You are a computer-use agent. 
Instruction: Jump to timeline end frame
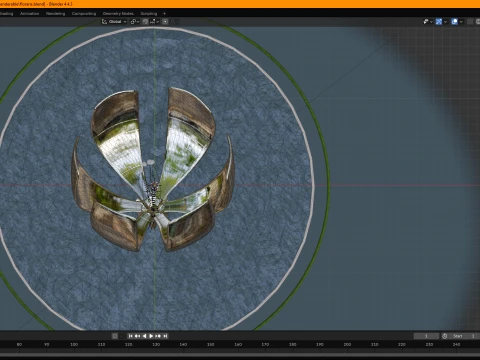(165, 336)
